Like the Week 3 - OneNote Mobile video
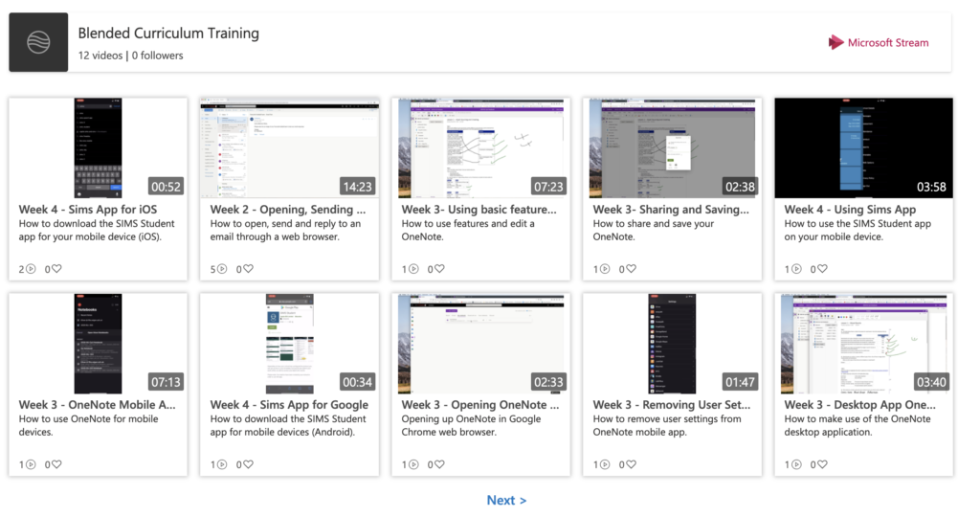The height and width of the screenshot is (517, 980). pos(56,464)
